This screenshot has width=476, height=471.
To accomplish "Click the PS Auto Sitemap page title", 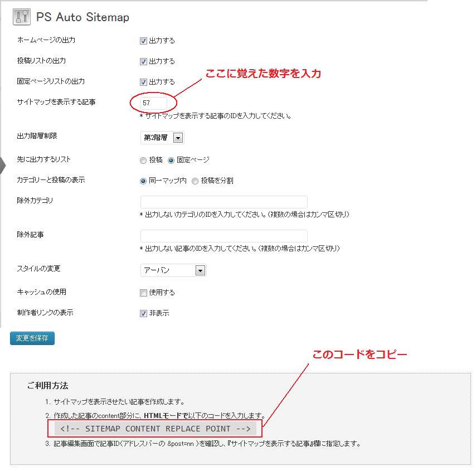I will 82,17.
